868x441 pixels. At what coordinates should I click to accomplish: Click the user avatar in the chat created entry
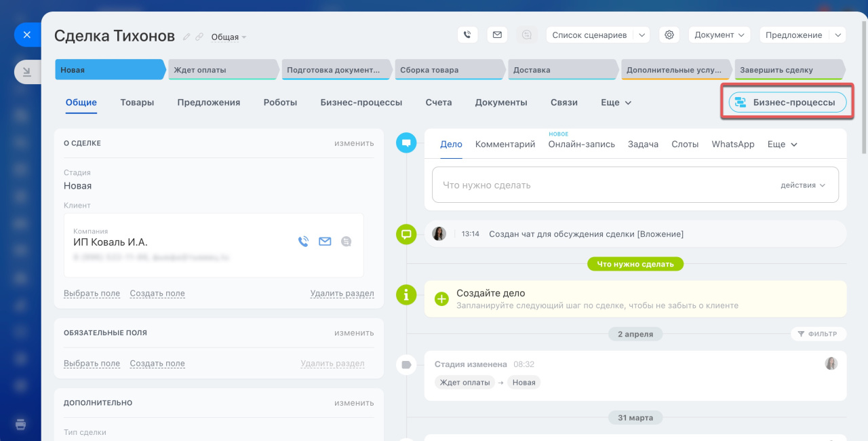(x=439, y=233)
